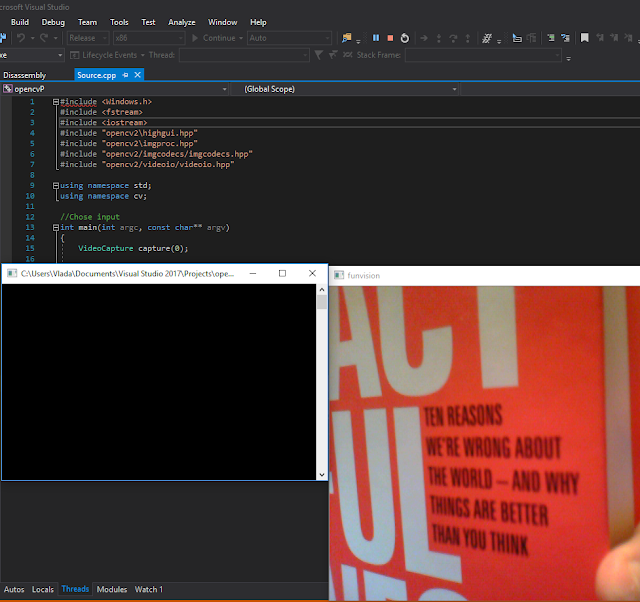Click the Save All icon
Image resolution: width=640 pixels, height=602 pixels.
[3, 38]
